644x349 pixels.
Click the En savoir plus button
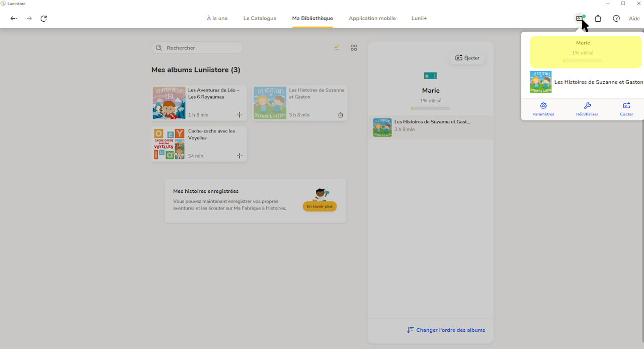[319, 206]
